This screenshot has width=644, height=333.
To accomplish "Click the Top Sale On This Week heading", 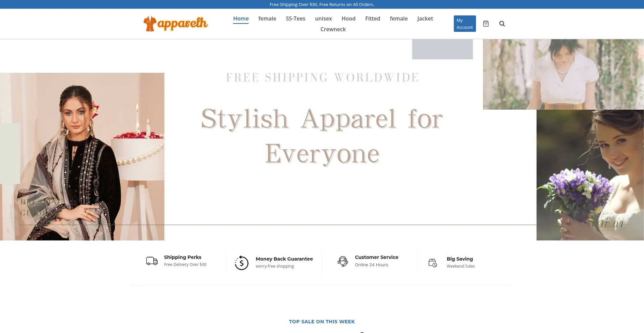I will (x=322, y=321).
